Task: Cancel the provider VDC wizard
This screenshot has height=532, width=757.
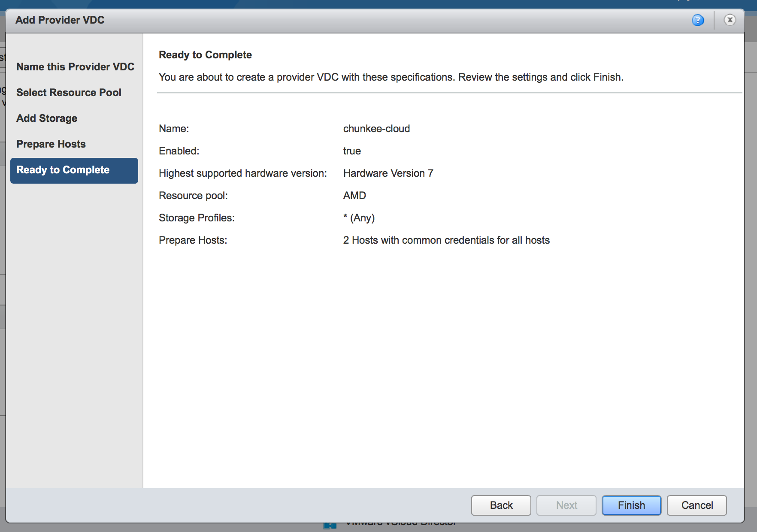Action: tap(696, 505)
